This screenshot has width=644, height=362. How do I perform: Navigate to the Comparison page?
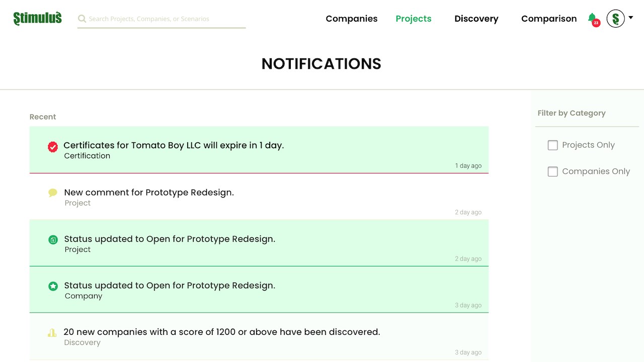548,19
